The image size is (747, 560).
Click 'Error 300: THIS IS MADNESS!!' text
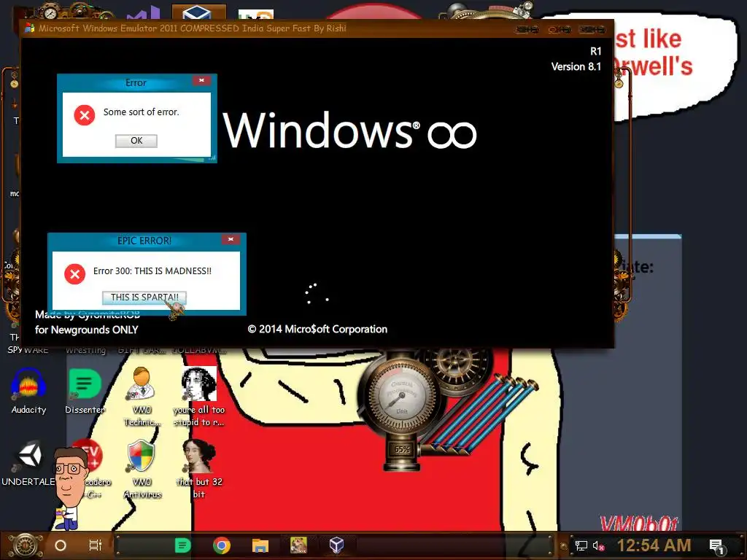pos(152,271)
